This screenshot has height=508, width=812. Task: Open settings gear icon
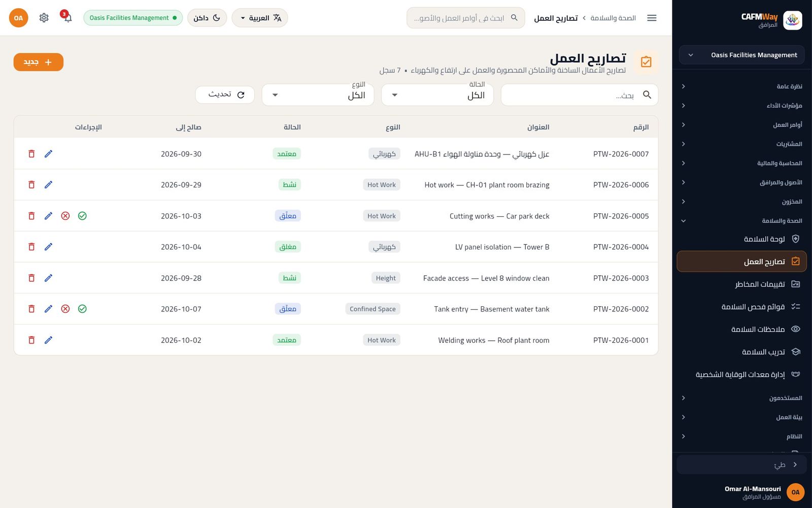coord(44,18)
